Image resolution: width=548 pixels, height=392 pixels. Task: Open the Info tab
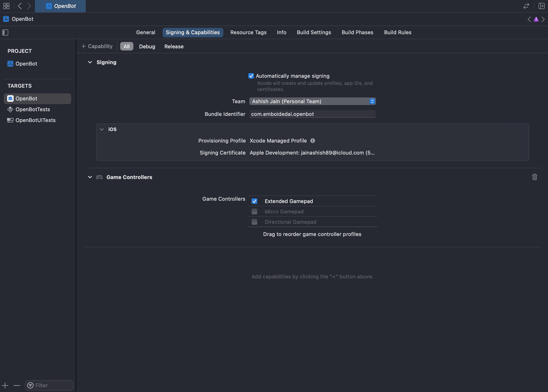tap(282, 33)
